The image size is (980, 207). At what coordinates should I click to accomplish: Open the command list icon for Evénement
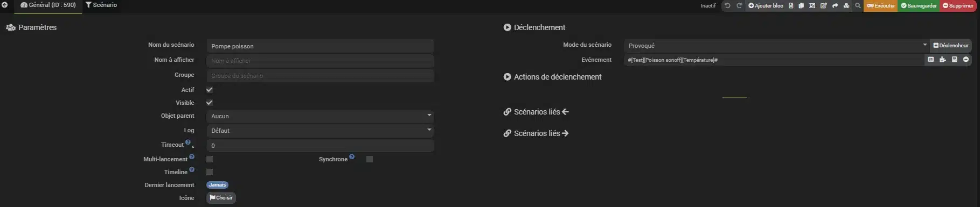point(930,60)
